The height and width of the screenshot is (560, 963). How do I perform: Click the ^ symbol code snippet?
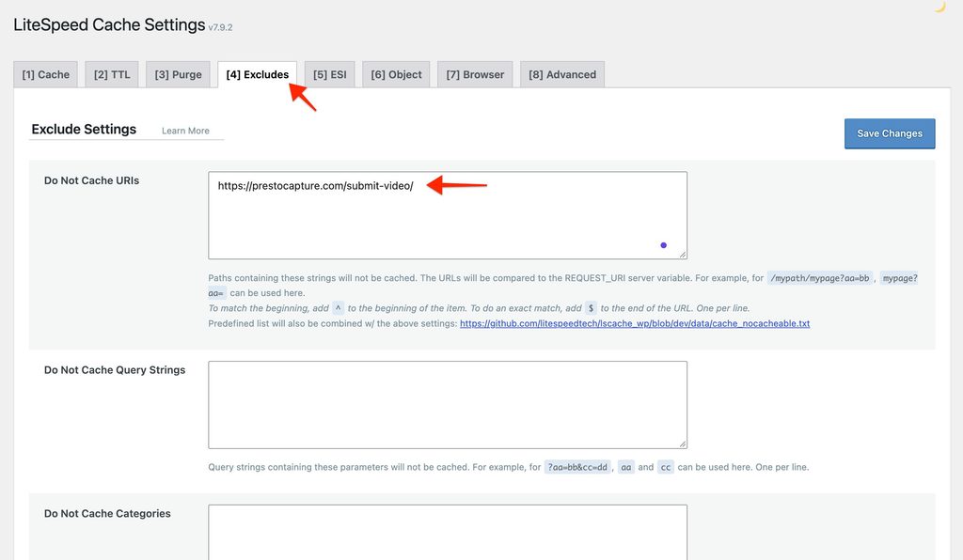point(339,308)
